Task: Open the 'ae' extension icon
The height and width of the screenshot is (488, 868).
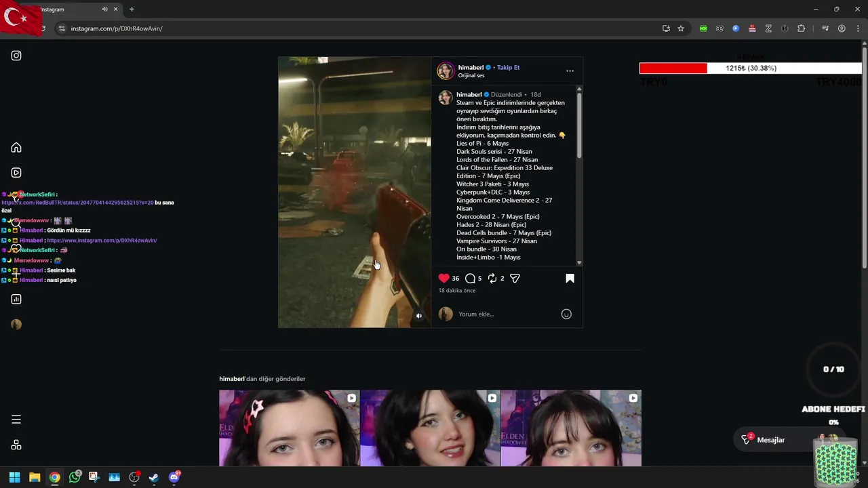Action: [x=719, y=28]
